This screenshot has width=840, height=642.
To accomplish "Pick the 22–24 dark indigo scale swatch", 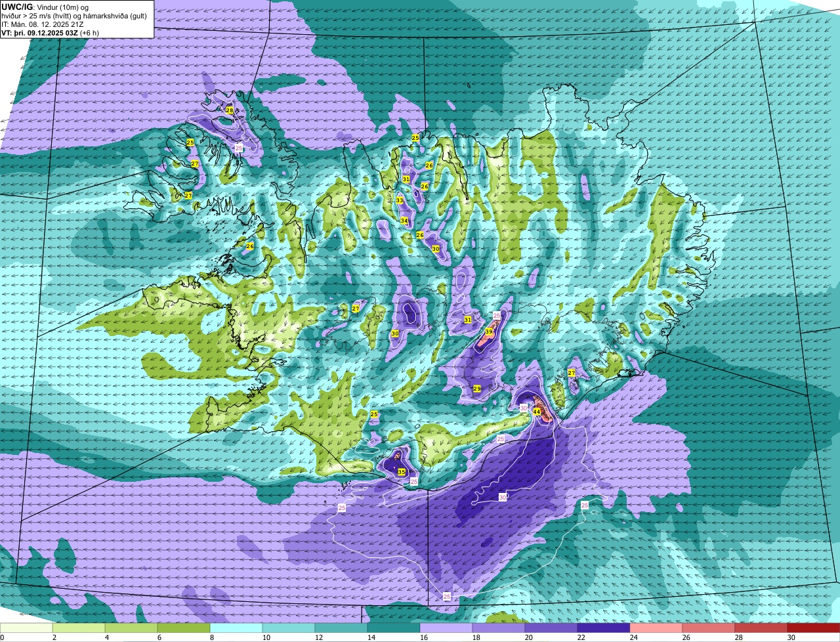I will click(x=604, y=628).
